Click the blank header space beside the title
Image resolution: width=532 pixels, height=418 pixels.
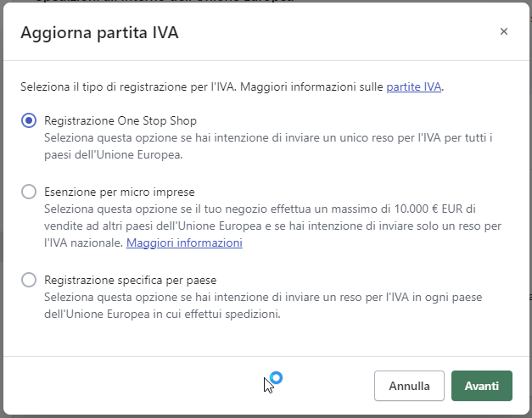coord(339,33)
